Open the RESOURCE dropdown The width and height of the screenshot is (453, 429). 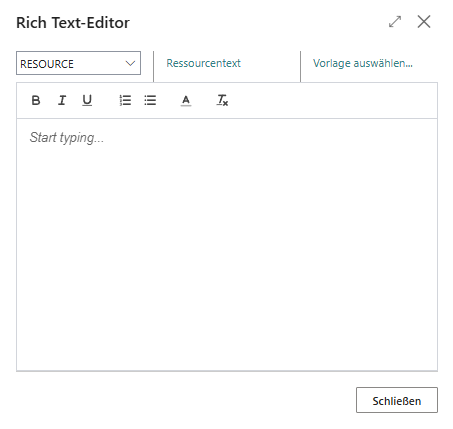[x=78, y=63]
